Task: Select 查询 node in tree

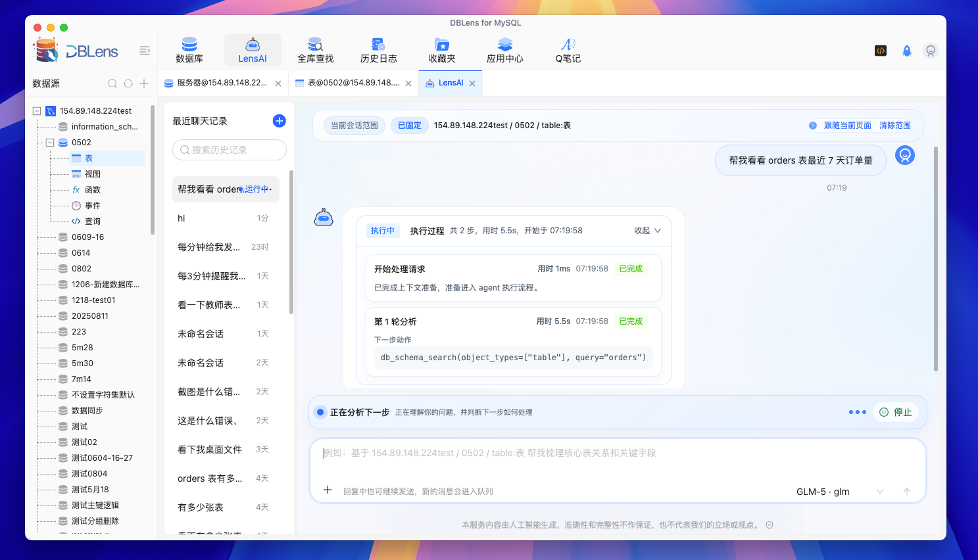Action: (x=93, y=222)
